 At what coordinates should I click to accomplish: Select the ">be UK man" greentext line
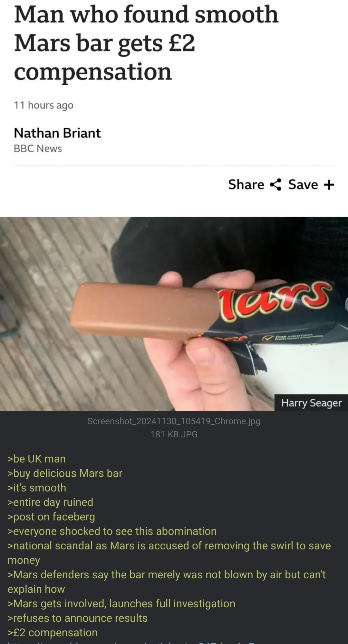click(x=37, y=459)
